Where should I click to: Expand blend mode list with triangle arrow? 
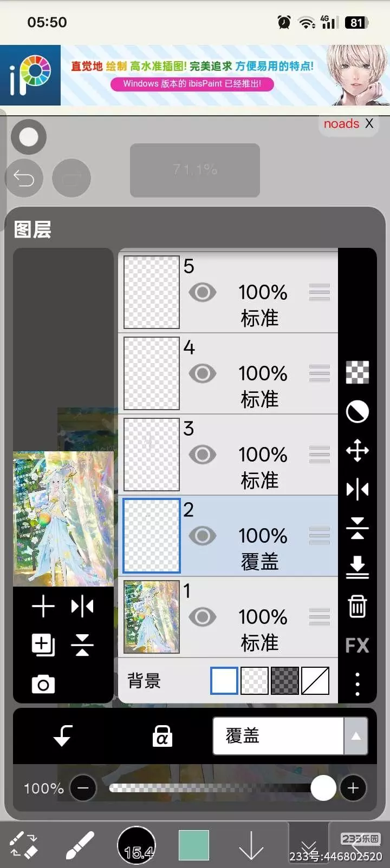click(356, 736)
